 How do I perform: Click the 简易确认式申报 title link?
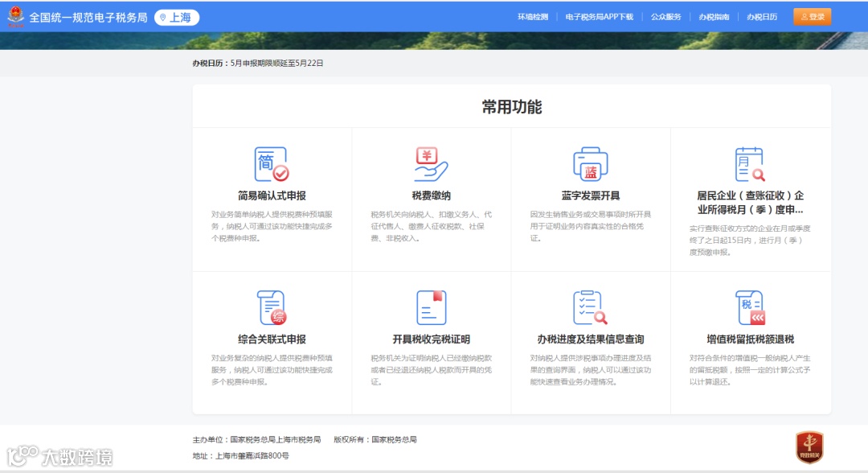(272, 195)
